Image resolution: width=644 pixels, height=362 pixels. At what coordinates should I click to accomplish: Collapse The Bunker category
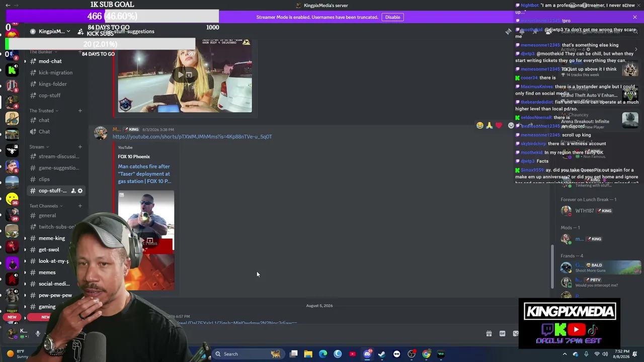[43, 52]
